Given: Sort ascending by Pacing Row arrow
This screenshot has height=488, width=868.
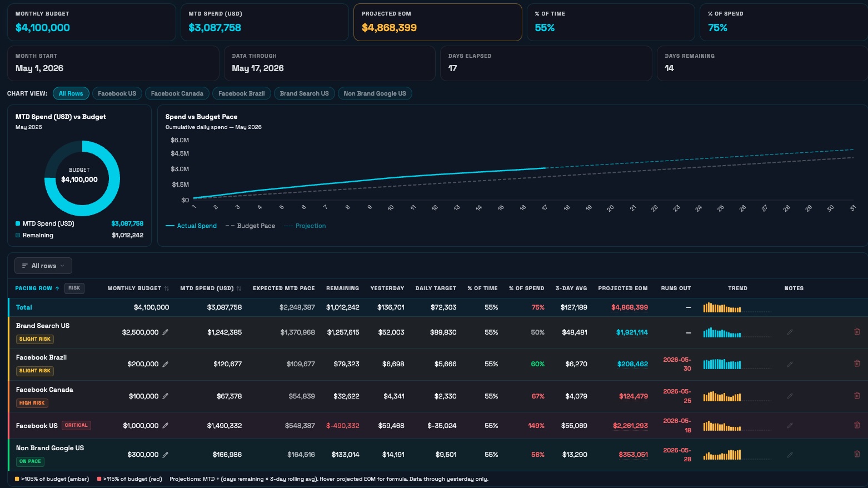Looking at the screenshot, I should click(57, 288).
